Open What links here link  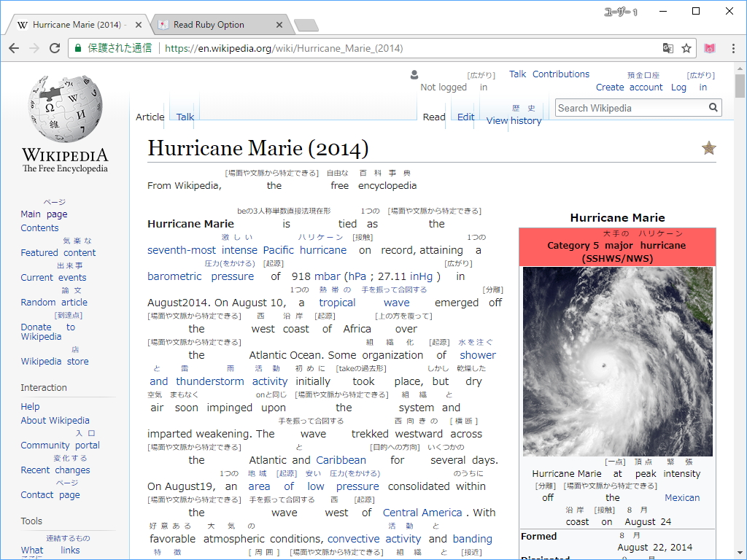50,550
